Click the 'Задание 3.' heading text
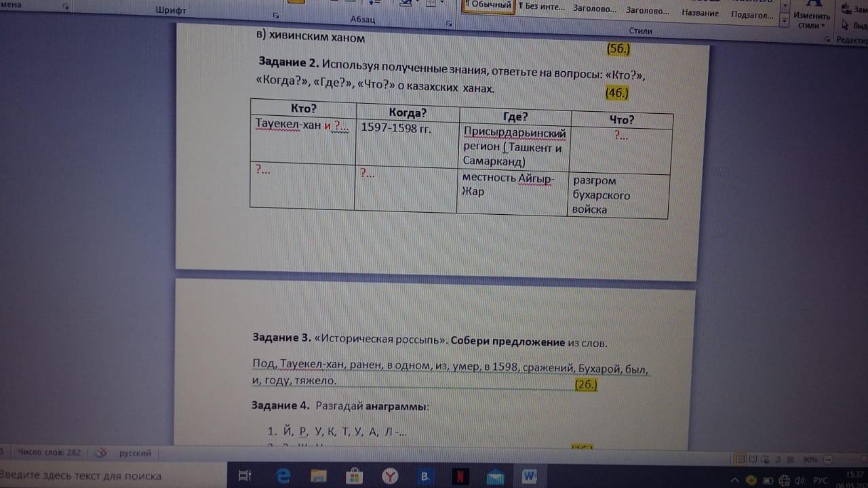 (283, 337)
